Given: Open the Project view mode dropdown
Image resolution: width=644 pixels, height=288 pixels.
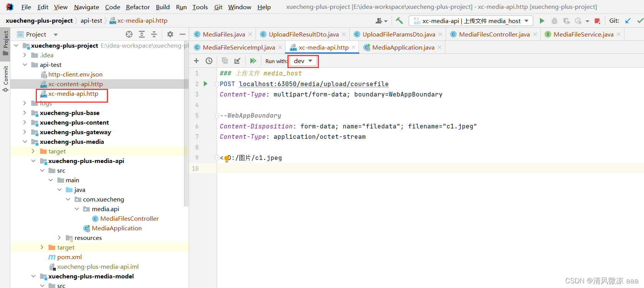Looking at the screenshot, I should (55, 35).
